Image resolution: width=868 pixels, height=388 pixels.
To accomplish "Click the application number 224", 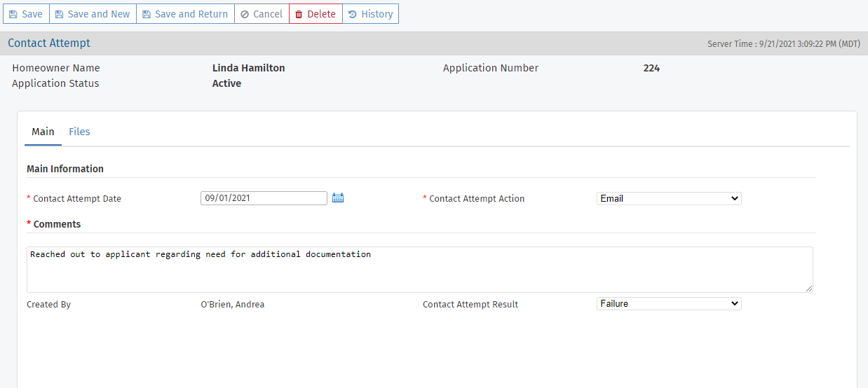I will [651, 68].
